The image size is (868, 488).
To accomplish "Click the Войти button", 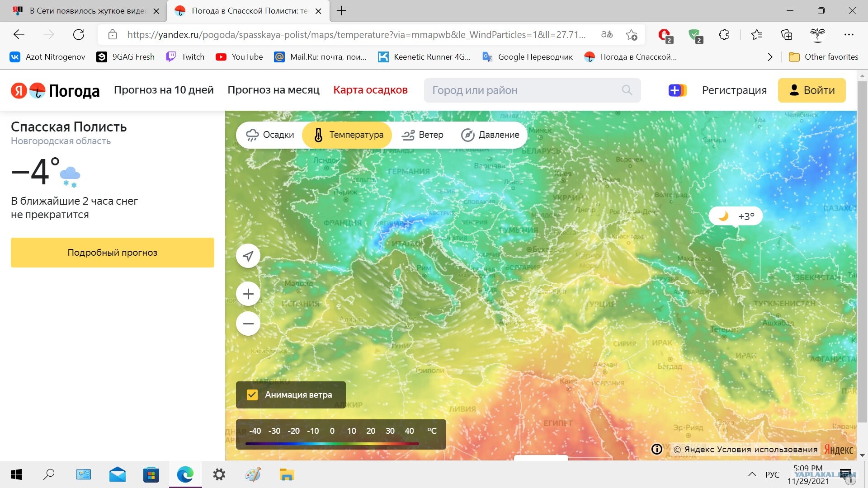I will tap(811, 90).
